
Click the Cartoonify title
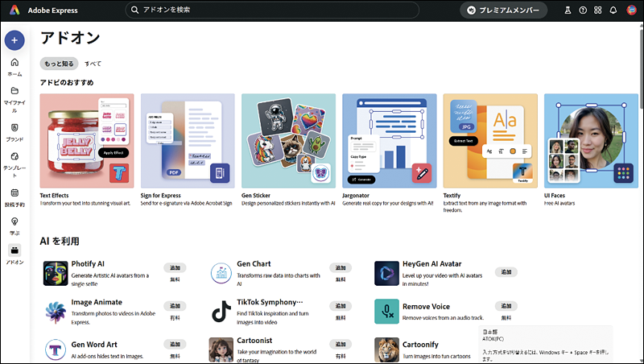(420, 345)
